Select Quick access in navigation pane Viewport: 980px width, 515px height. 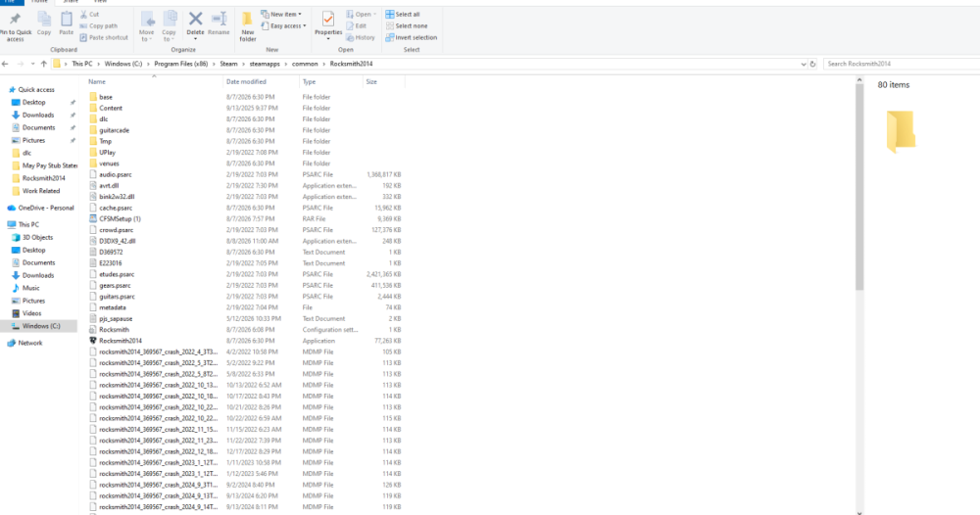tap(35, 90)
